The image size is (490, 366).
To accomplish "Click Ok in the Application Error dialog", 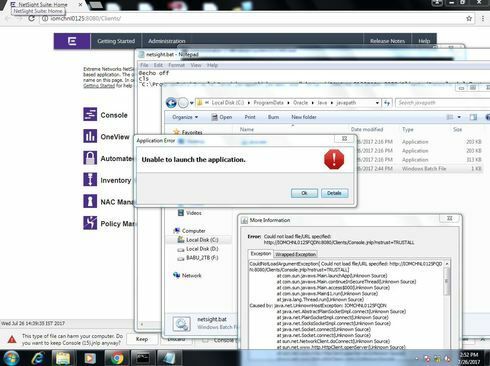I will coord(304,193).
